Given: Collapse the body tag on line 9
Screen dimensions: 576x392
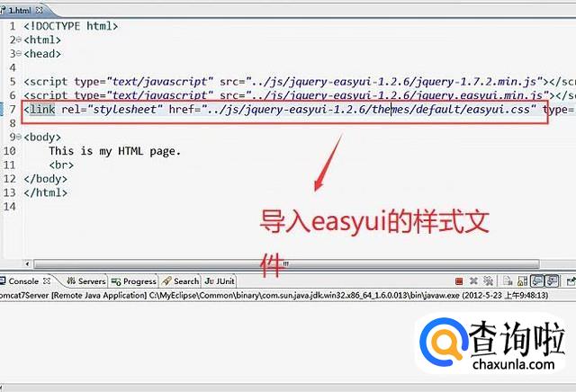Looking at the screenshot, I should tap(19, 137).
